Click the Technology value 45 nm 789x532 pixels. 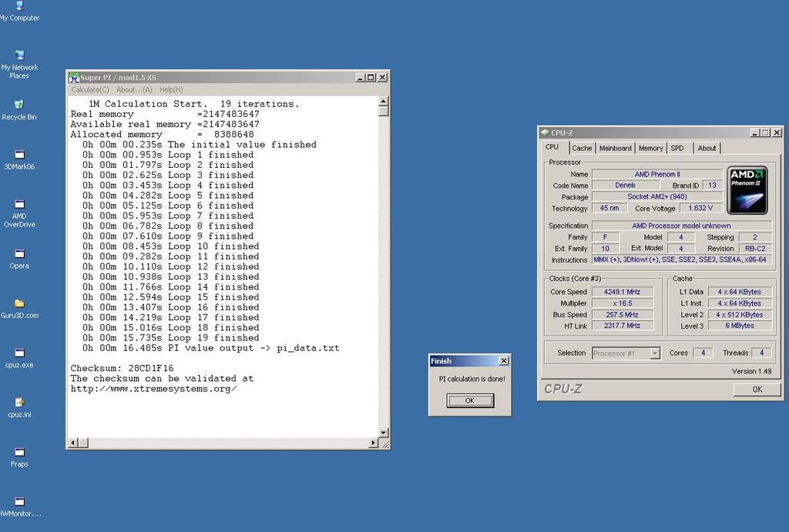pos(609,208)
